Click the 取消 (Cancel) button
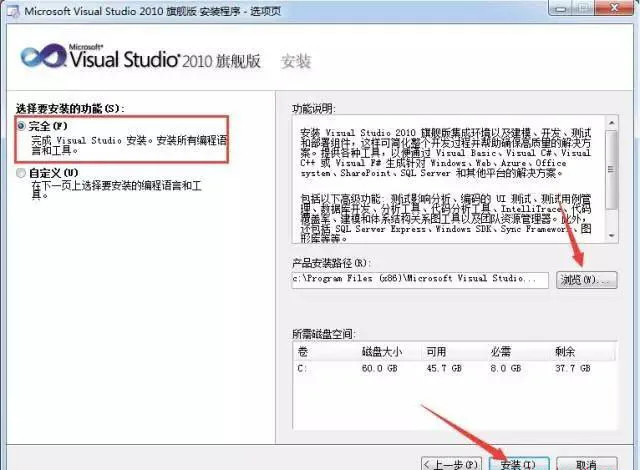Viewport: 640px width, 470px height. click(587, 464)
